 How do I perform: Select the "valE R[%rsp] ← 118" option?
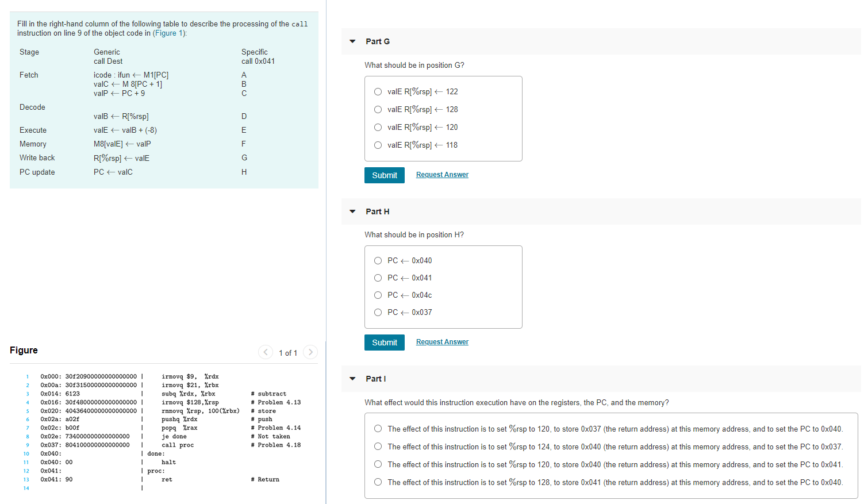tap(378, 145)
